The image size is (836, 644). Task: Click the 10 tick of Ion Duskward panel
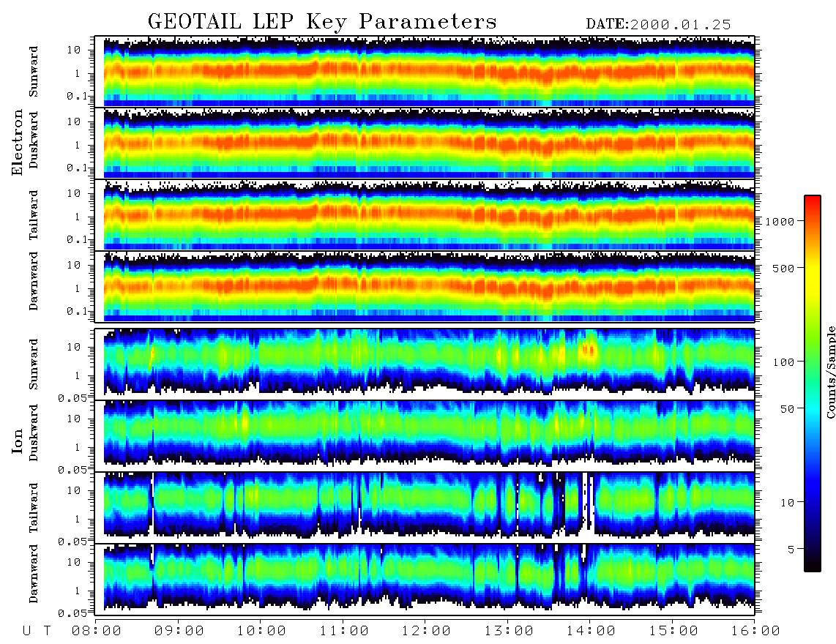coord(74,419)
